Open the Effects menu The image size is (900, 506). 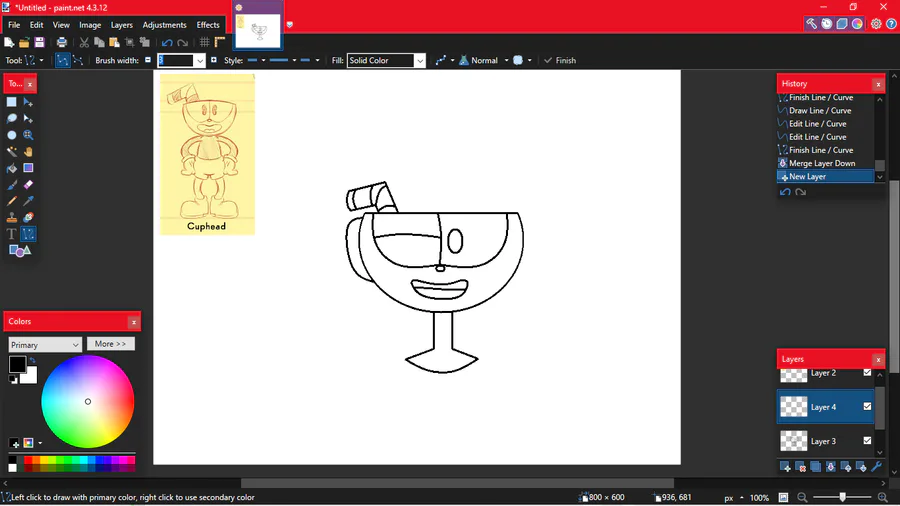[208, 25]
